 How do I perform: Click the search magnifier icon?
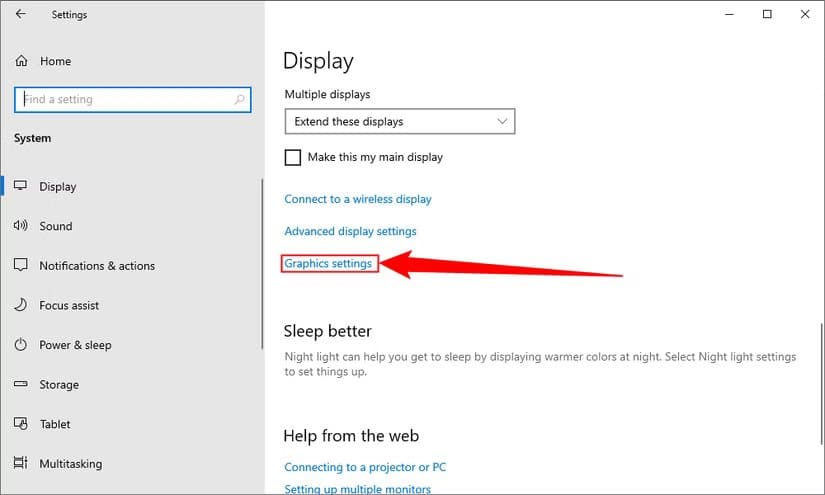[239, 99]
